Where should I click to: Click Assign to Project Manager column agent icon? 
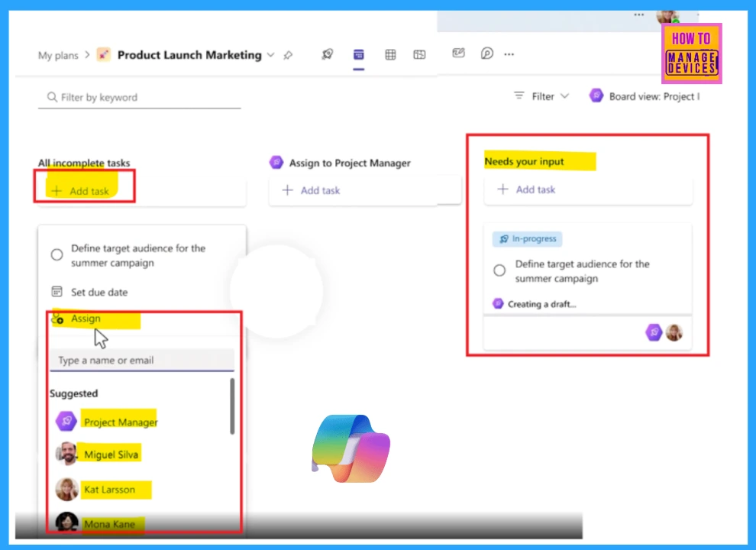pos(276,162)
